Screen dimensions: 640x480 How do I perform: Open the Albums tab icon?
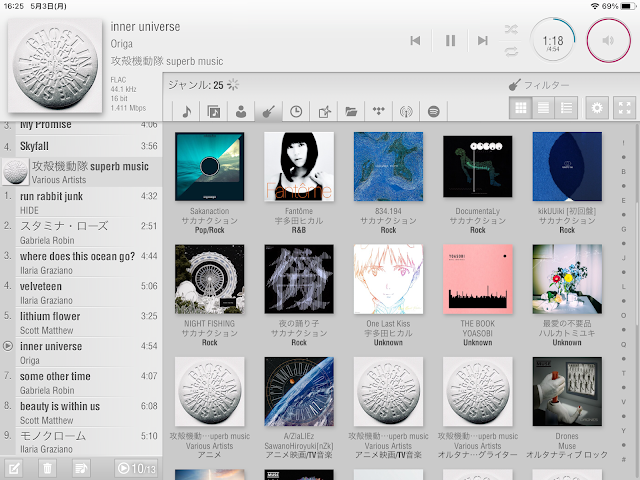(x=213, y=111)
